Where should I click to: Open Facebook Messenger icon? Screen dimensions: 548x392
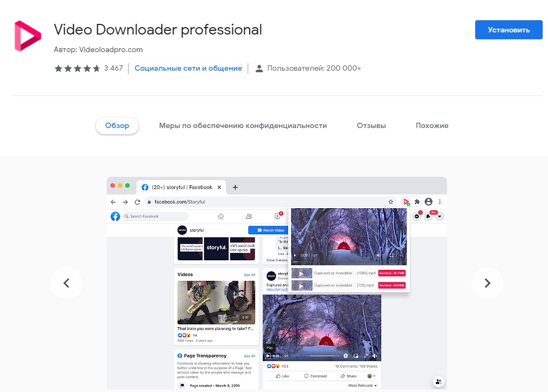[x=417, y=217]
